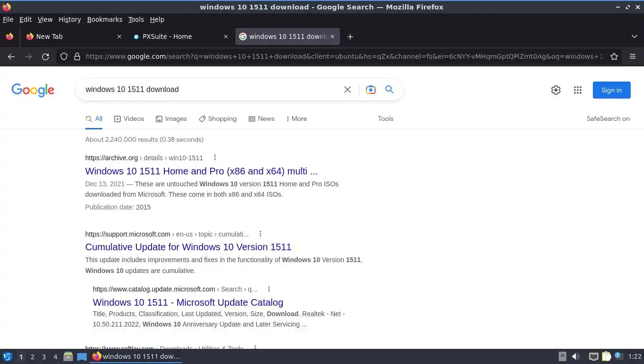Open the Help menu

[x=157, y=19]
